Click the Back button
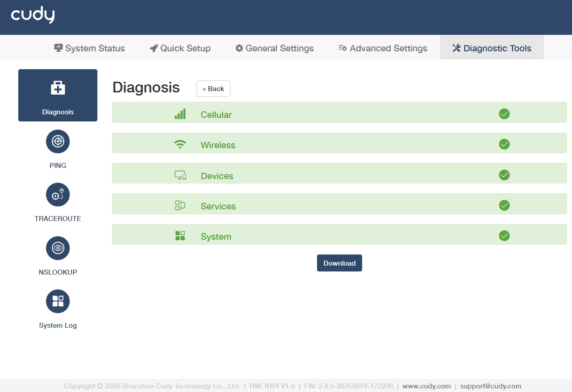Viewport: 572px width, 392px height. (x=213, y=89)
